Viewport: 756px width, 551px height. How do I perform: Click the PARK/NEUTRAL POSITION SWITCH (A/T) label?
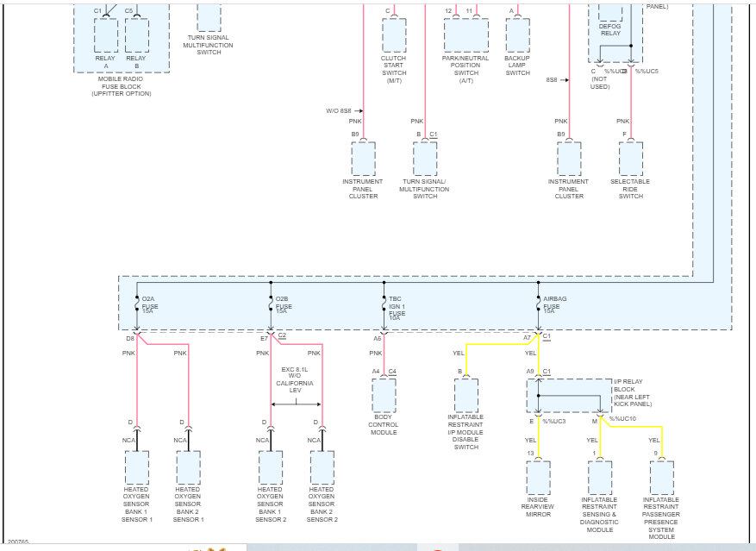coord(465,70)
